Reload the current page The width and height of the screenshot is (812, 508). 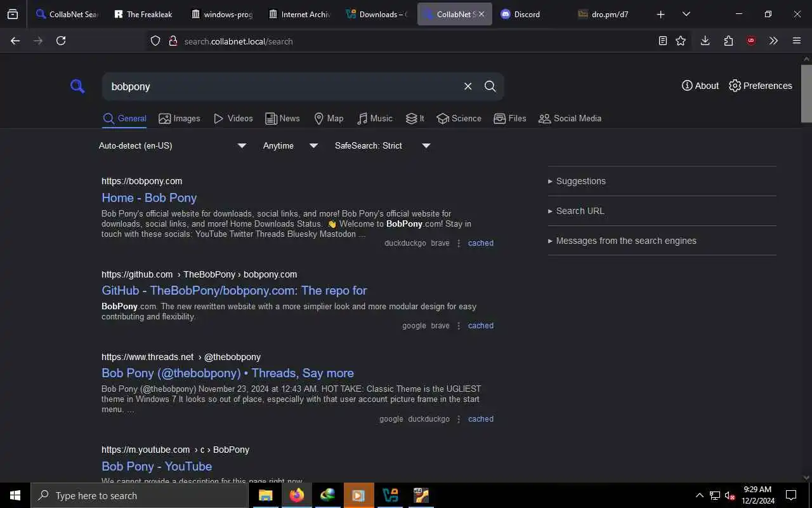pyautogui.click(x=61, y=41)
